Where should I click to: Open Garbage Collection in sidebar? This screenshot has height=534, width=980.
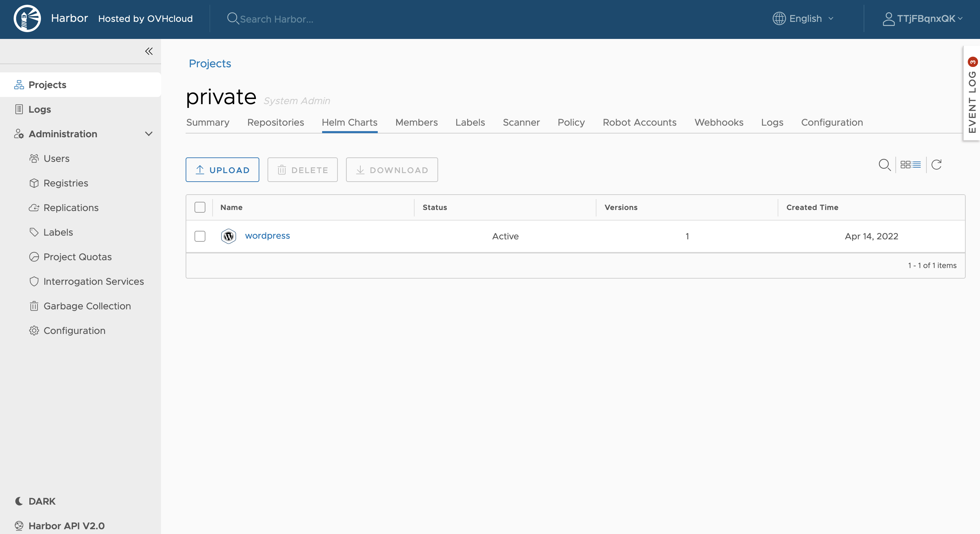point(87,306)
